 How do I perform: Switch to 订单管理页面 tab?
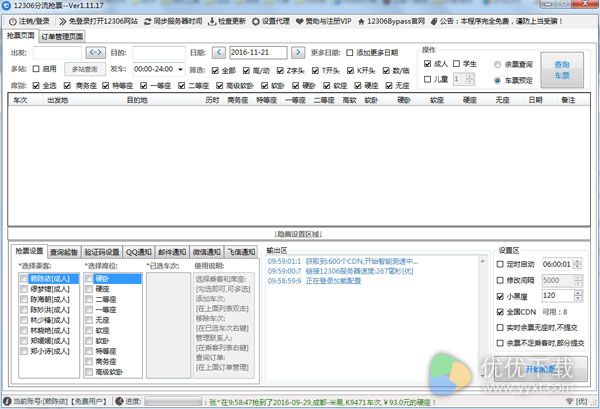(62, 37)
